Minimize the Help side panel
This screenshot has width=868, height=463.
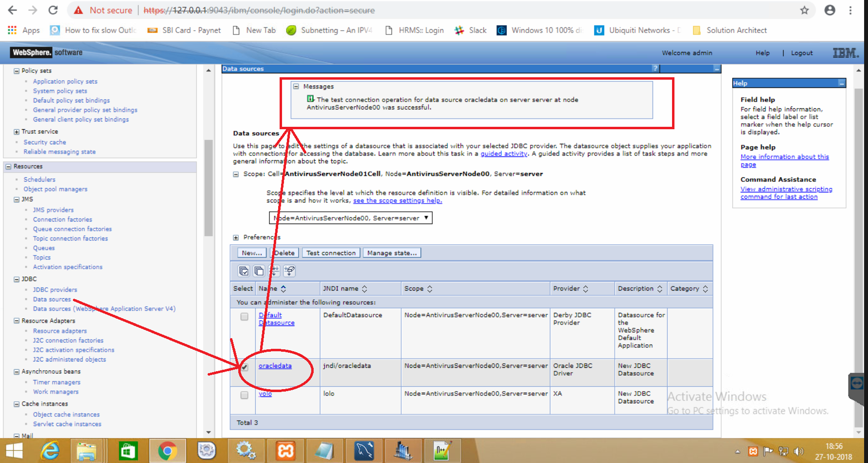841,84
